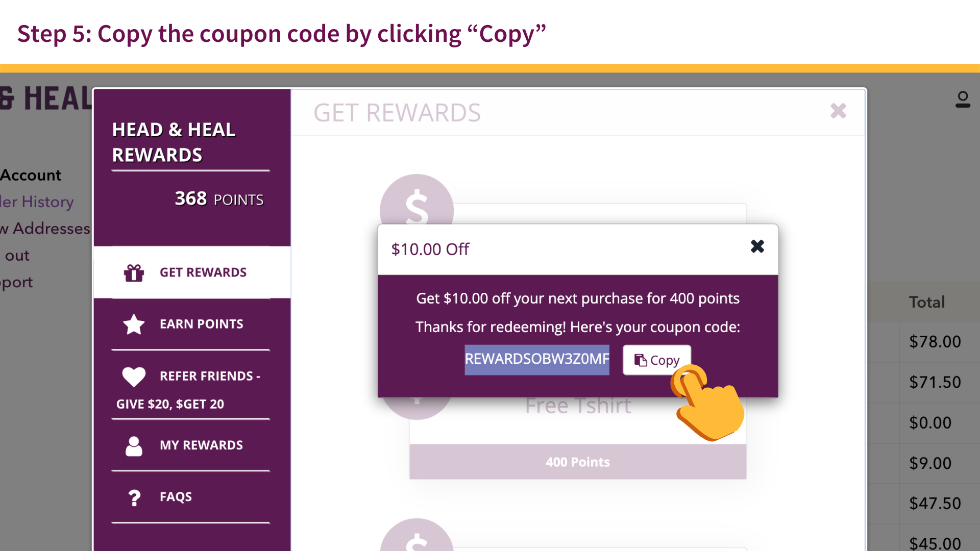Open the user account profile icon
The height and width of the screenshot is (551, 980).
(963, 99)
